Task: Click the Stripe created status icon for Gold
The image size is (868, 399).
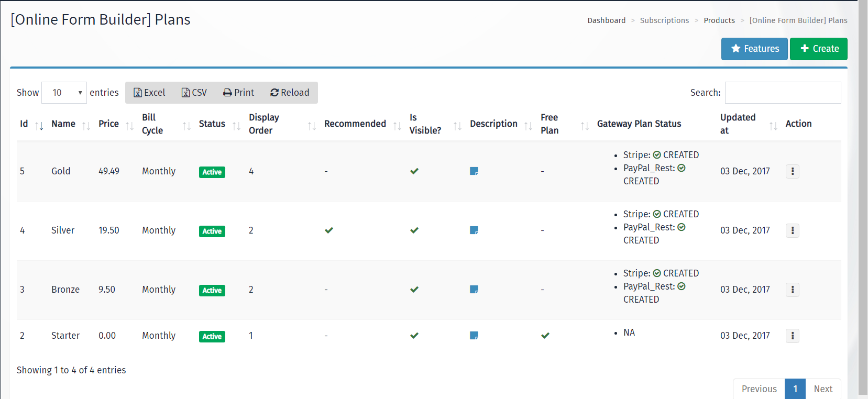Action: click(657, 155)
